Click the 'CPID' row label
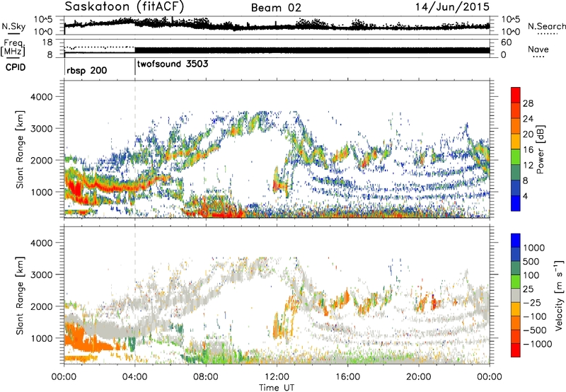This screenshot has height=392, width=566. (x=16, y=67)
